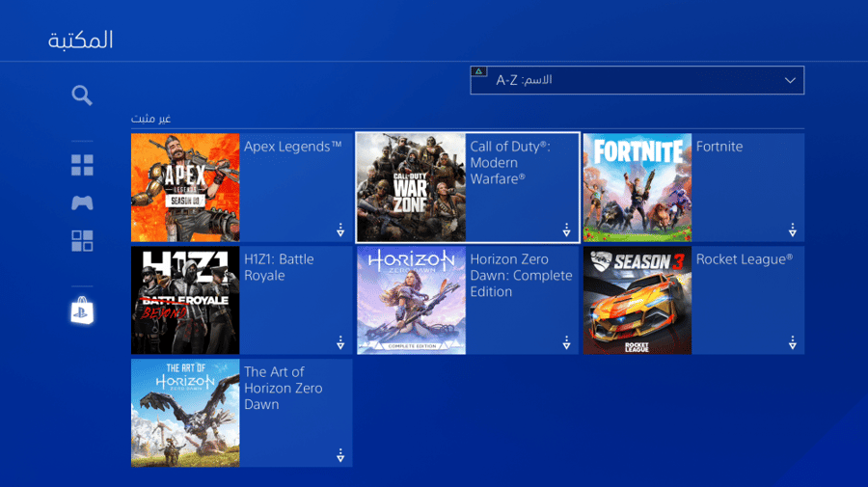Click the H1Z1: Battle Royale title text

pos(279,267)
